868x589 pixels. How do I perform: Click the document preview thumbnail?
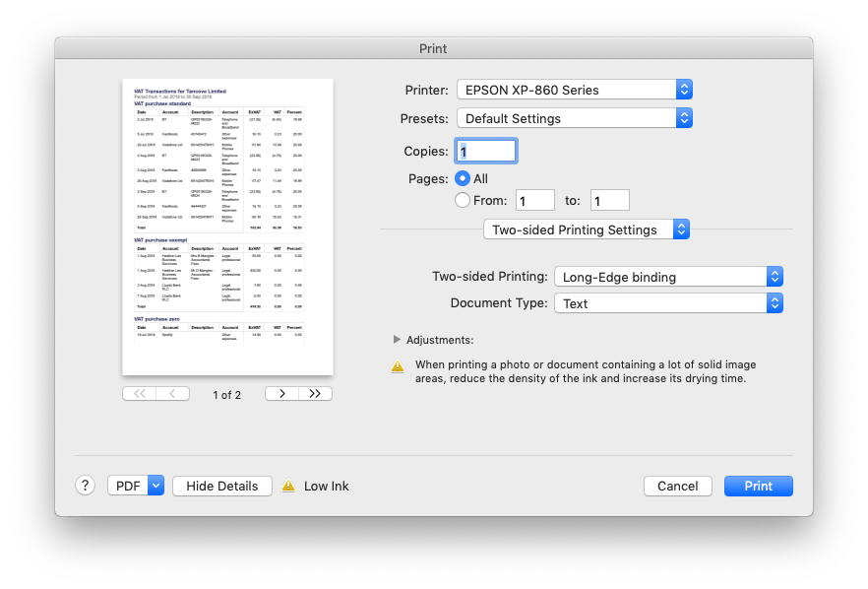(227, 227)
